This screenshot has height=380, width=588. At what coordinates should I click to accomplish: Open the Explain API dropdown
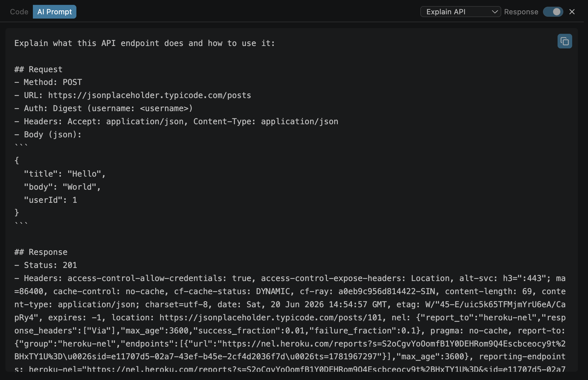tap(460, 12)
